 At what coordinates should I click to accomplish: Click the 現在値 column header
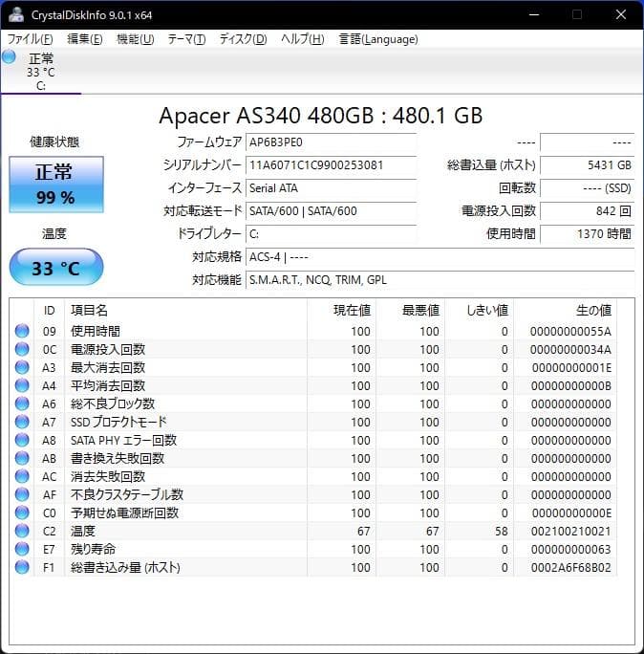coord(342,311)
